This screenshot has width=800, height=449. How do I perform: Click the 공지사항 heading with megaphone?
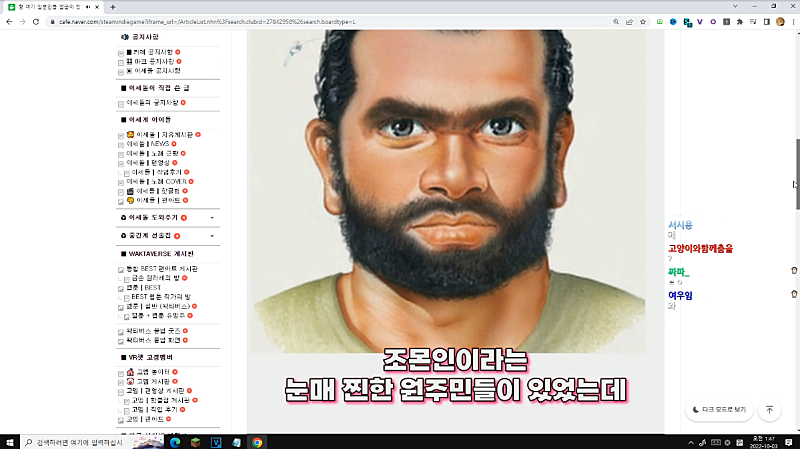[145, 37]
